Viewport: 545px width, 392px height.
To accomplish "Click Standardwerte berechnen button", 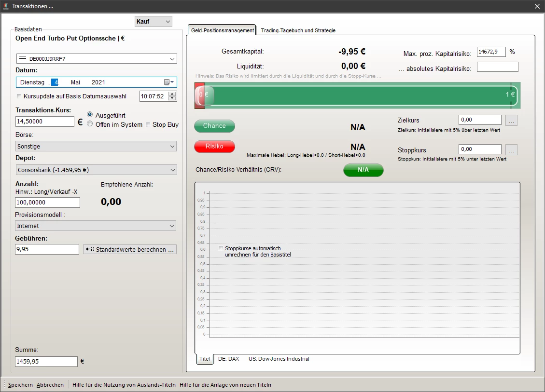I will tap(130, 250).
